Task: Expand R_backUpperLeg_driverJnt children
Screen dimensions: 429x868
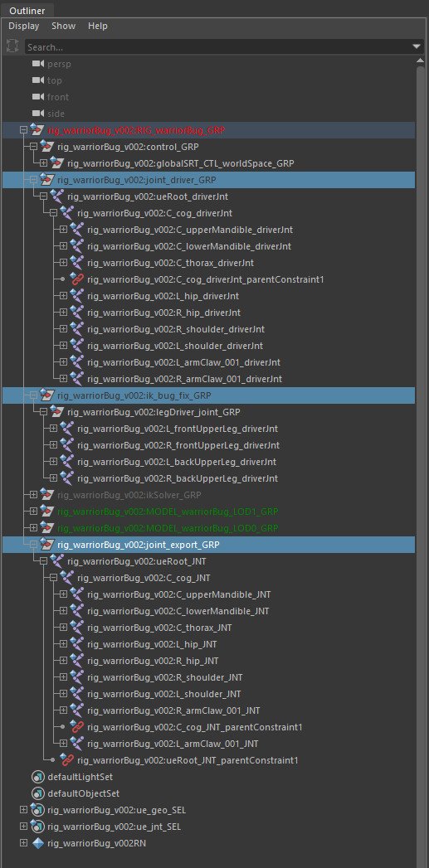Action: (x=53, y=478)
